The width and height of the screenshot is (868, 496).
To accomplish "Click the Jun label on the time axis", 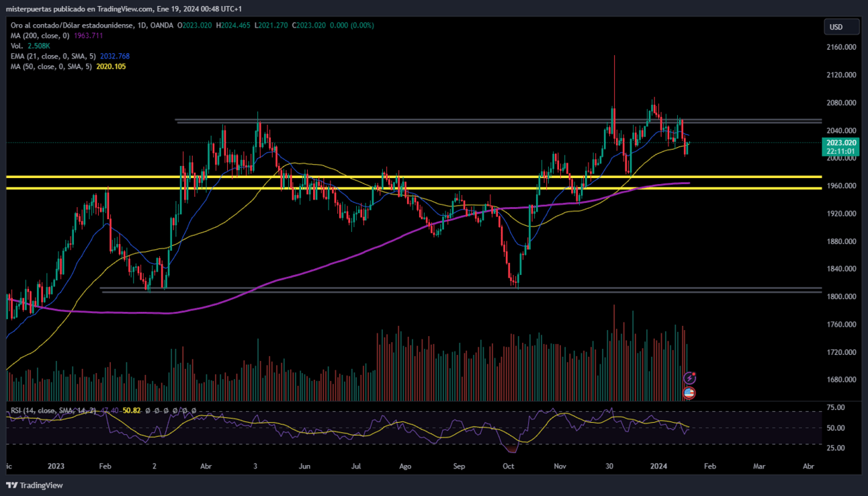I will (x=304, y=466).
